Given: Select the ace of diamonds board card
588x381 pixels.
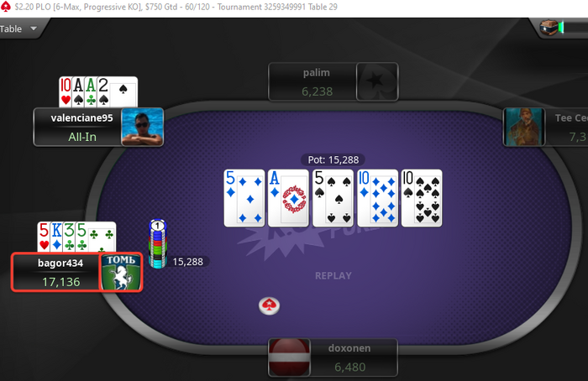Looking at the screenshot, I should tap(288, 198).
